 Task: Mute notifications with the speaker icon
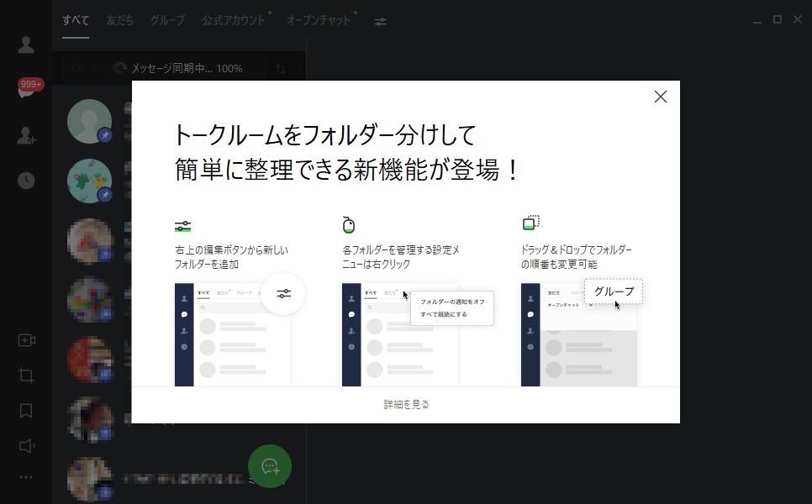[x=25, y=446]
